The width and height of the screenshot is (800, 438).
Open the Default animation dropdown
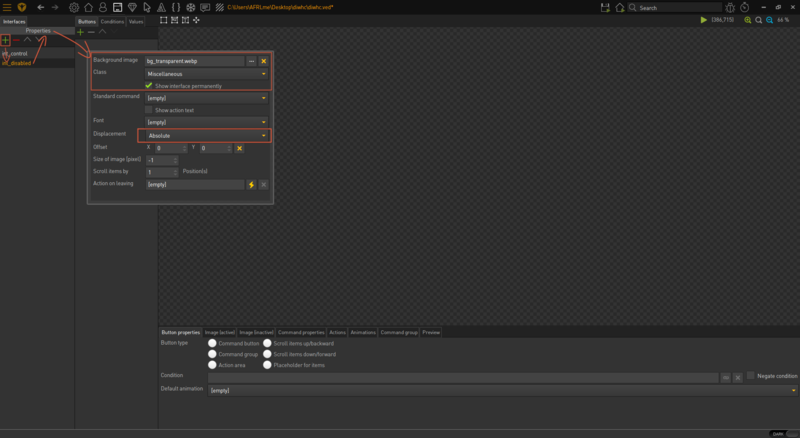coord(500,390)
